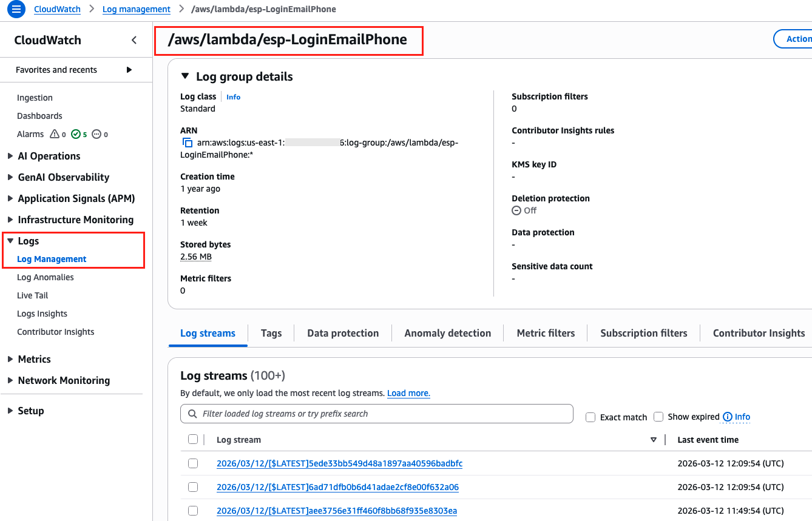Go to Log management via breadcrumb
Screen dimensions: 812x521
[x=137, y=9]
